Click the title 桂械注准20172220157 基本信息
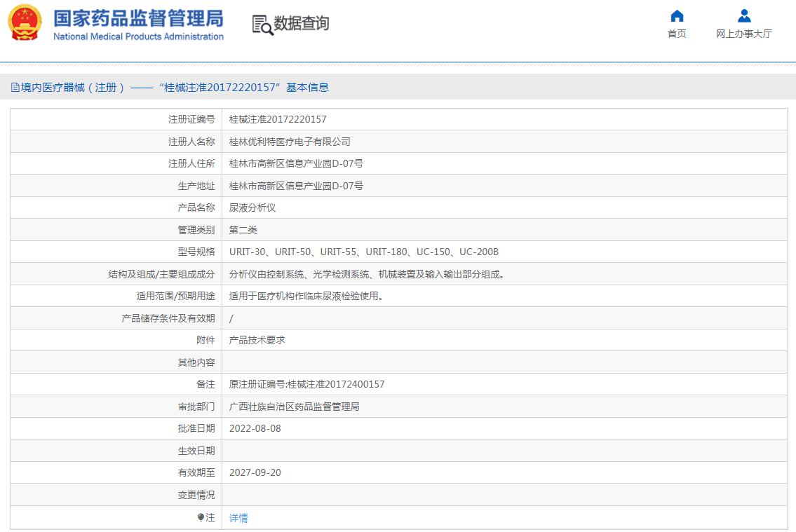 [170, 87]
